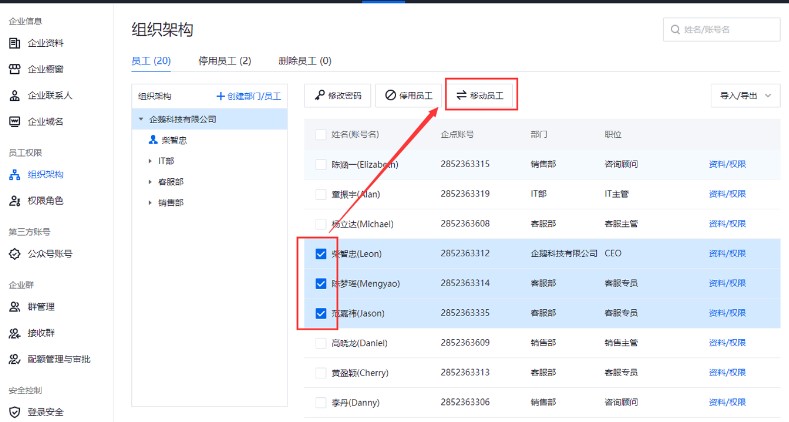Open 企业橱窗 sidebar item

coord(45,69)
